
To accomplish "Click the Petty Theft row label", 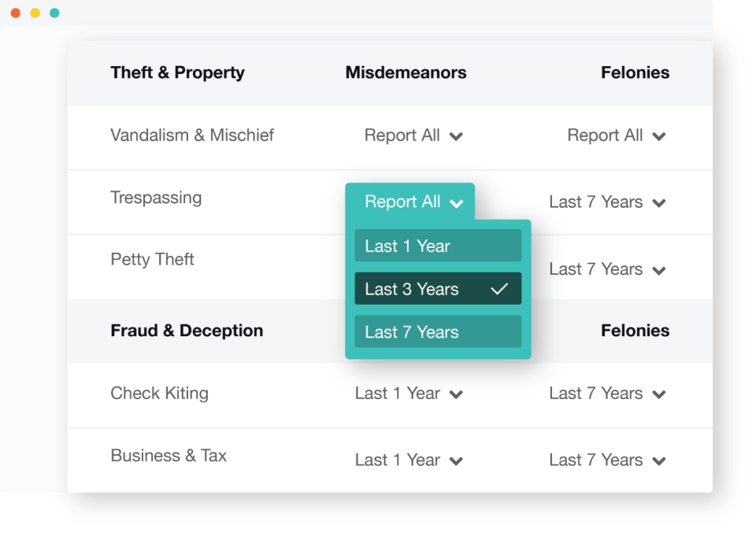I will (152, 260).
